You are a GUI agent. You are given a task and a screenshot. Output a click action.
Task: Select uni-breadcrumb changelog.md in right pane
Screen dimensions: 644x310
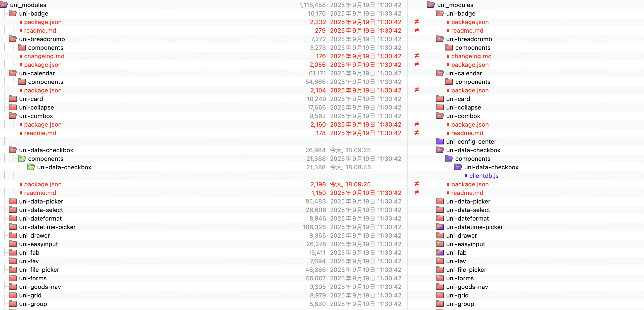click(471, 56)
